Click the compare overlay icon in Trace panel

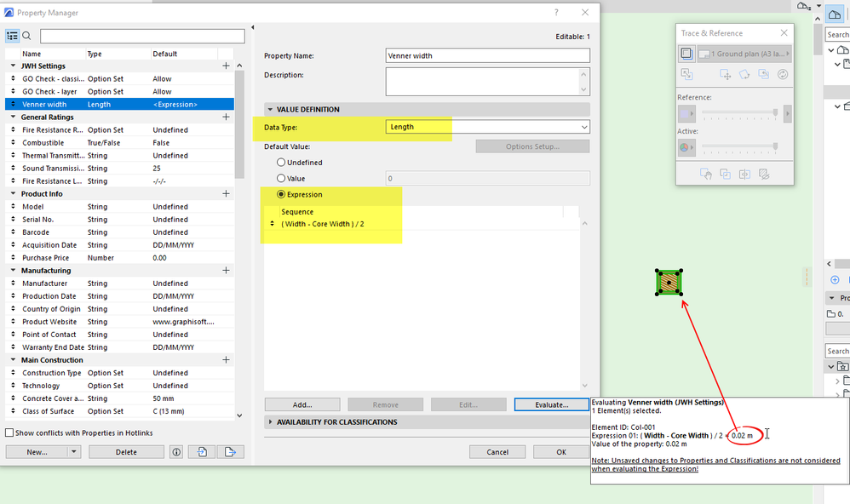[x=726, y=174]
